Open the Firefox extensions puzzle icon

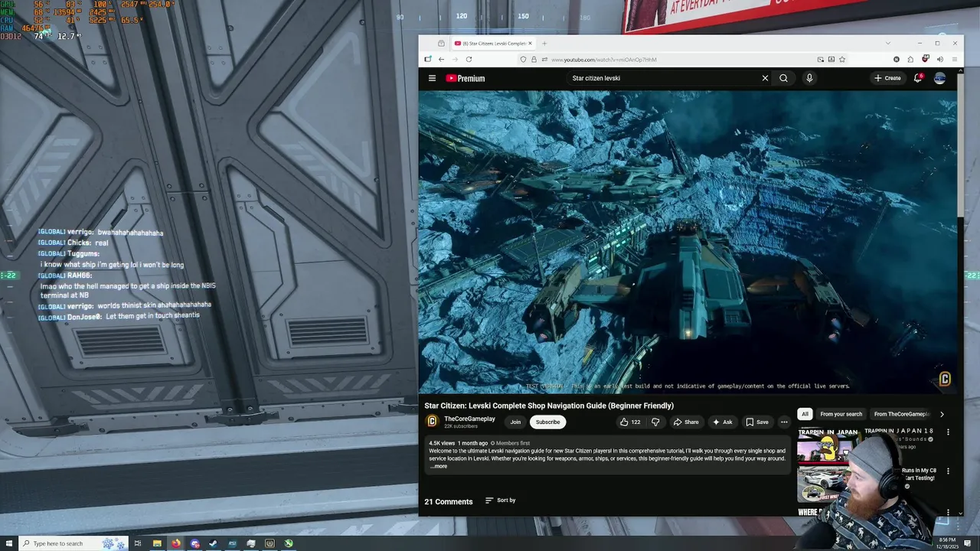tap(910, 60)
